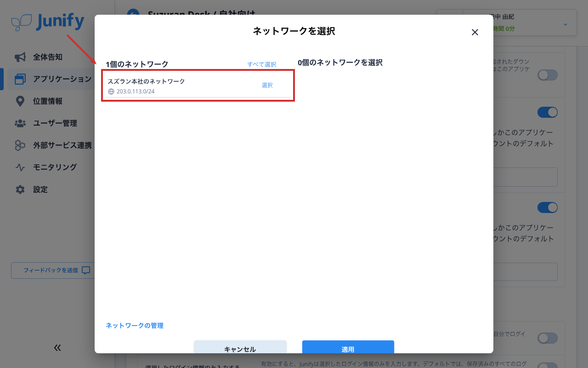Open the 設定 menu item
588x368 pixels.
coord(40,190)
